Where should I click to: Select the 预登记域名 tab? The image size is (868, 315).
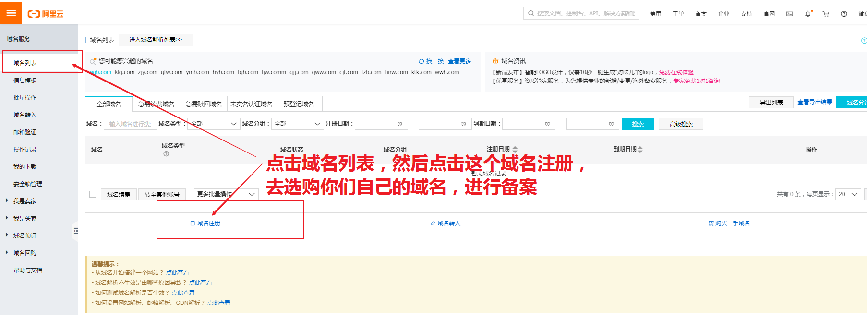click(x=299, y=104)
